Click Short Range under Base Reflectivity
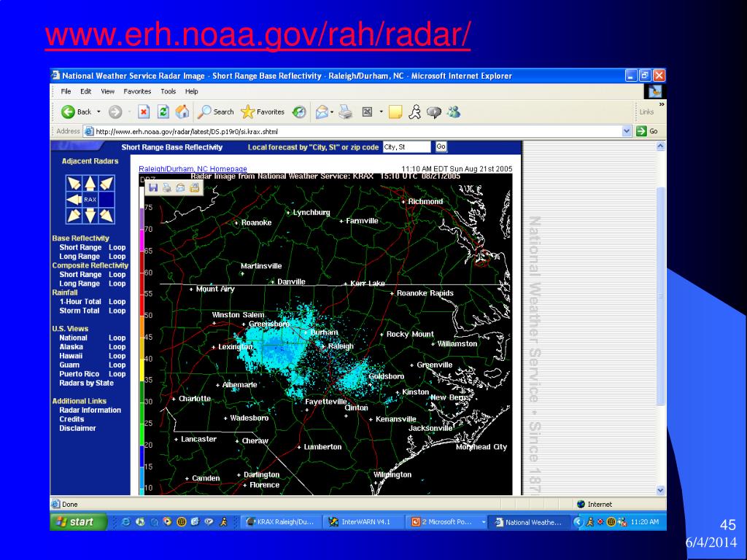This screenshot has height=560, width=747. 80,247
